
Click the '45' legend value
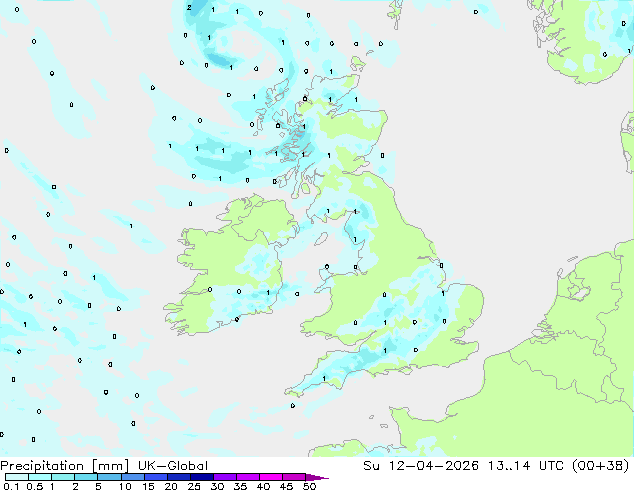(286, 486)
